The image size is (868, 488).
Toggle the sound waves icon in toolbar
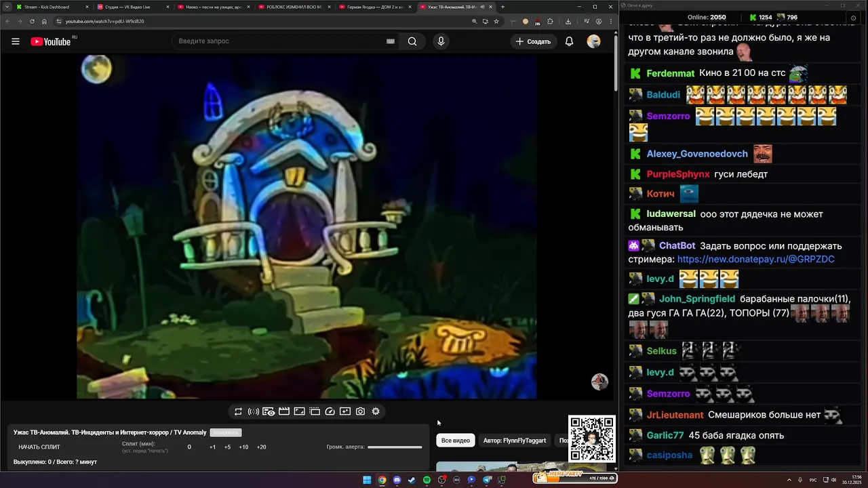[x=253, y=411]
